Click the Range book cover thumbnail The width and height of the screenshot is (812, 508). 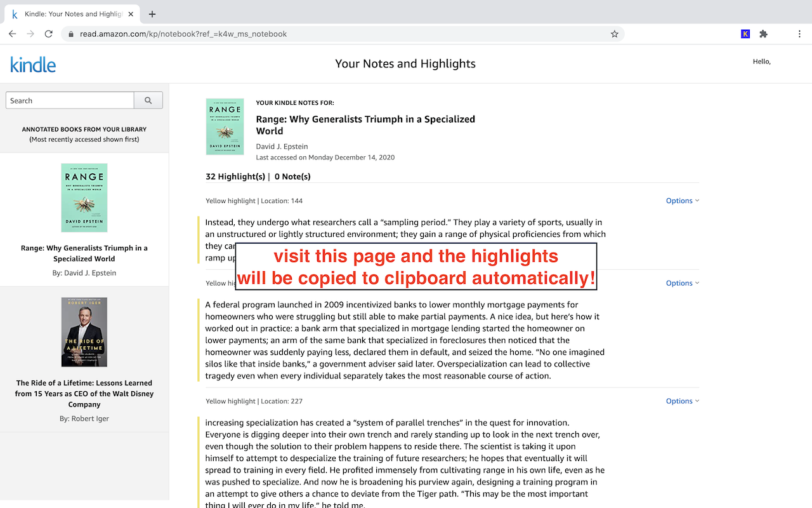84,197
